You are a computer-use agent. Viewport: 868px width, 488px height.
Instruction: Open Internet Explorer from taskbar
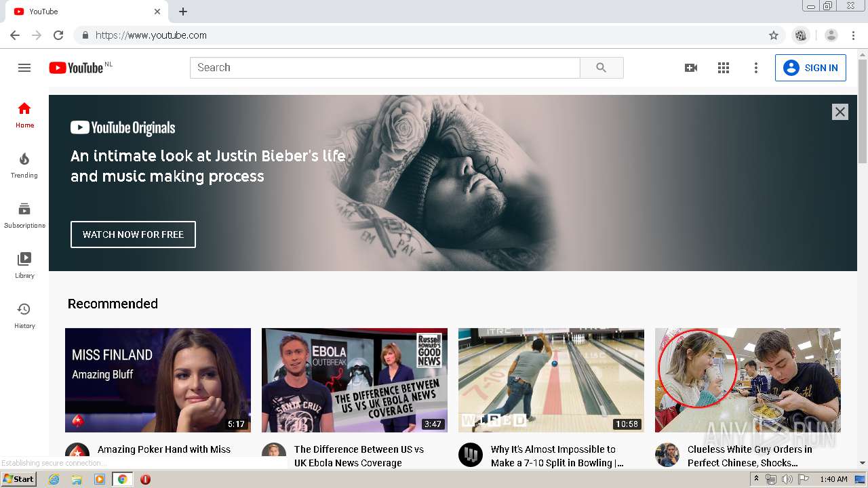(54, 479)
